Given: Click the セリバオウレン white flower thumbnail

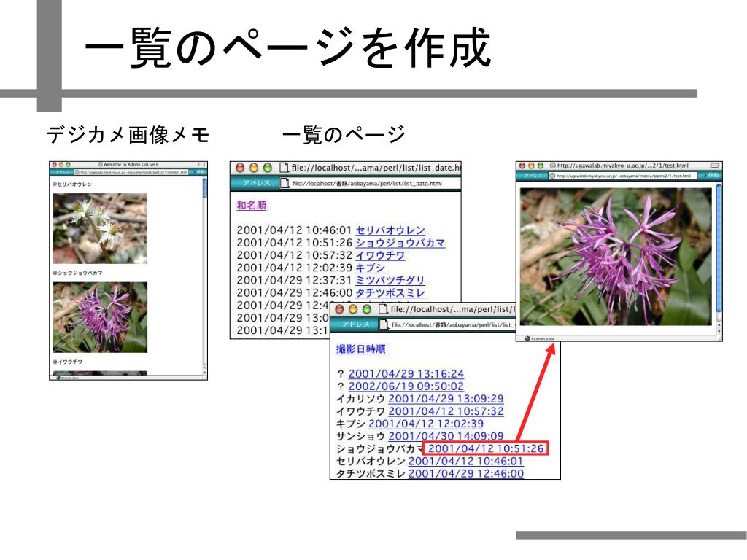Looking at the screenshot, I should coord(100,228).
